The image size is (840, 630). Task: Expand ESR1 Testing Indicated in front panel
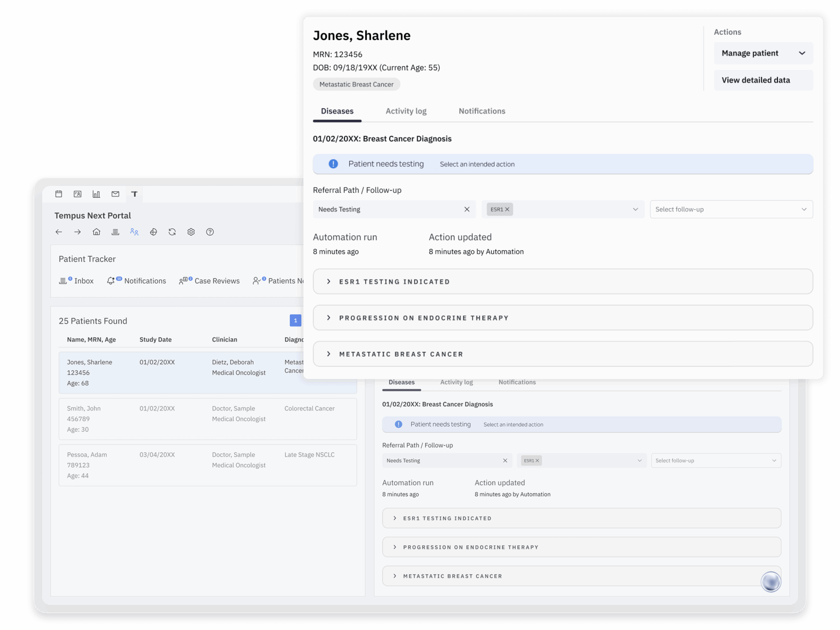tap(563, 281)
